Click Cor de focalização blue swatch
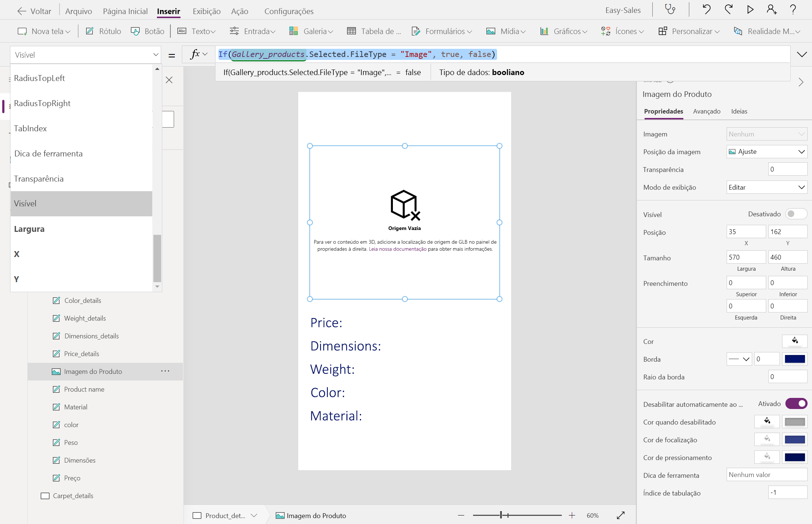The width and height of the screenshot is (812, 524). pyautogui.click(x=795, y=439)
